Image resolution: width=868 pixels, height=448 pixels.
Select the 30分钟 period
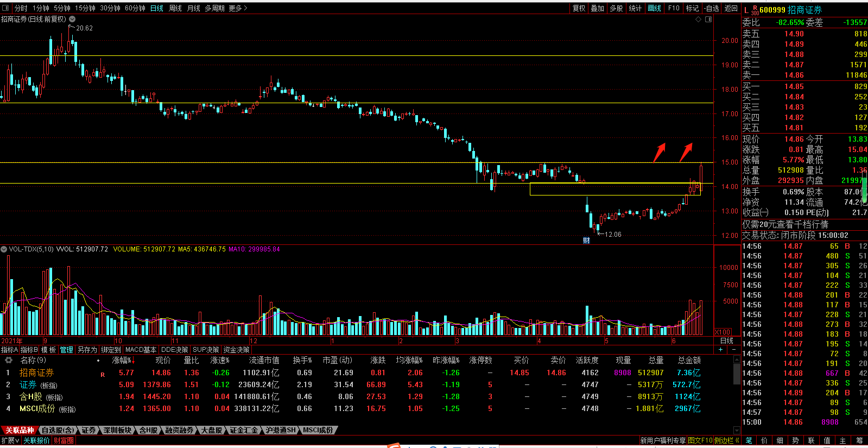point(110,8)
